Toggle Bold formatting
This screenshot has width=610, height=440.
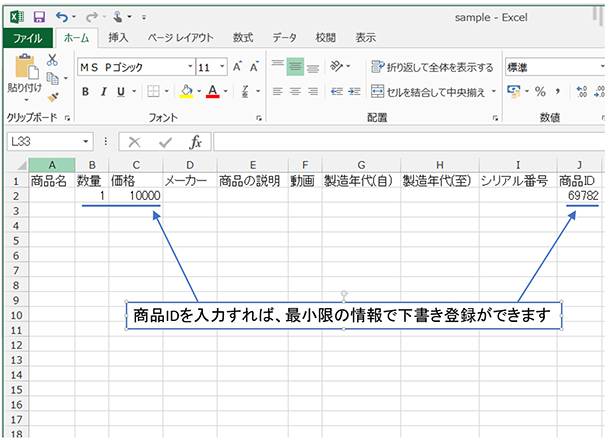(86, 91)
